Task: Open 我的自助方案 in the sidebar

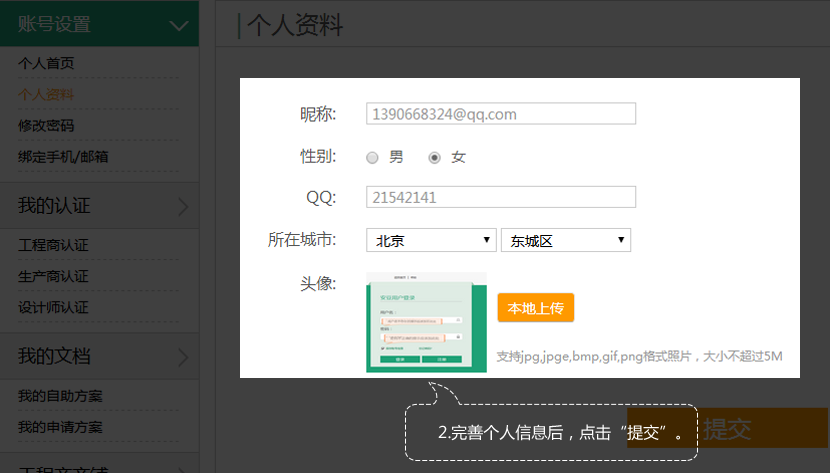Action: 60,396
